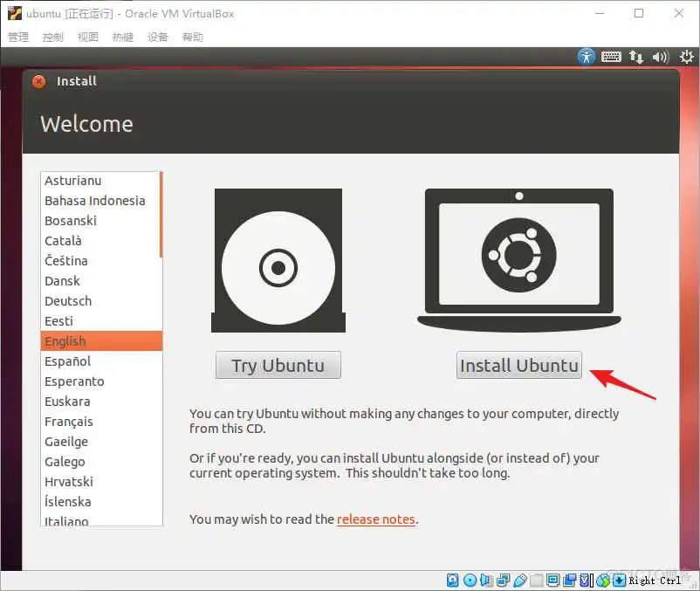Open the accessibility menu in Ubuntu's top panel
This screenshot has width=700, height=591.
(x=586, y=56)
